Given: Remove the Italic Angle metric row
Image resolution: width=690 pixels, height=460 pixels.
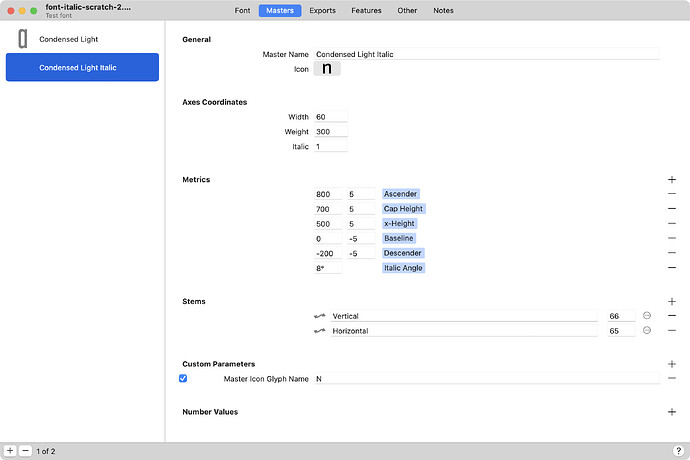Looking at the screenshot, I should click(x=671, y=268).
